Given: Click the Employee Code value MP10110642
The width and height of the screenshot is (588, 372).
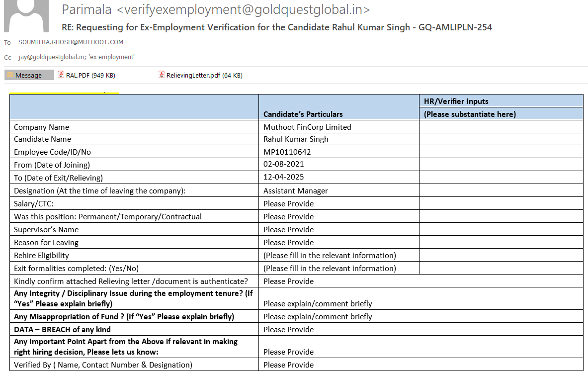Looking at the screenshot, I should point(287,152).
